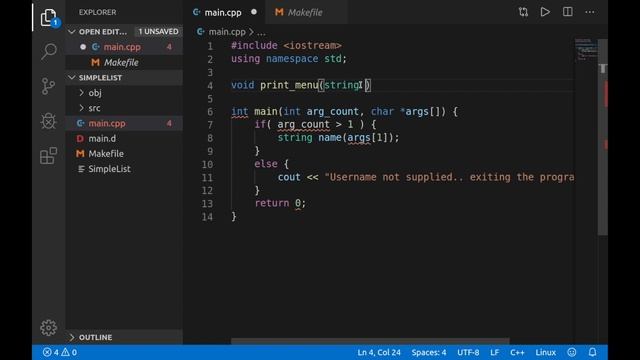Select Makefile in Open Editors list
This screenshot has height=360, width=640.
point(124,62)
